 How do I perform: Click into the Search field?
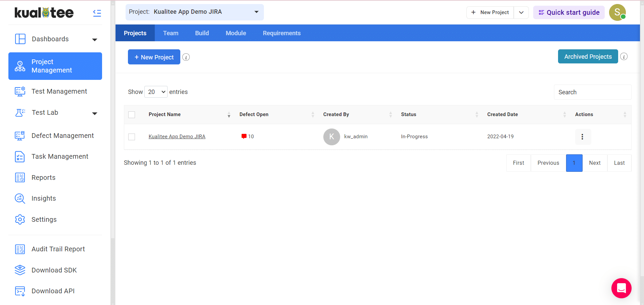tap(592, 92)
